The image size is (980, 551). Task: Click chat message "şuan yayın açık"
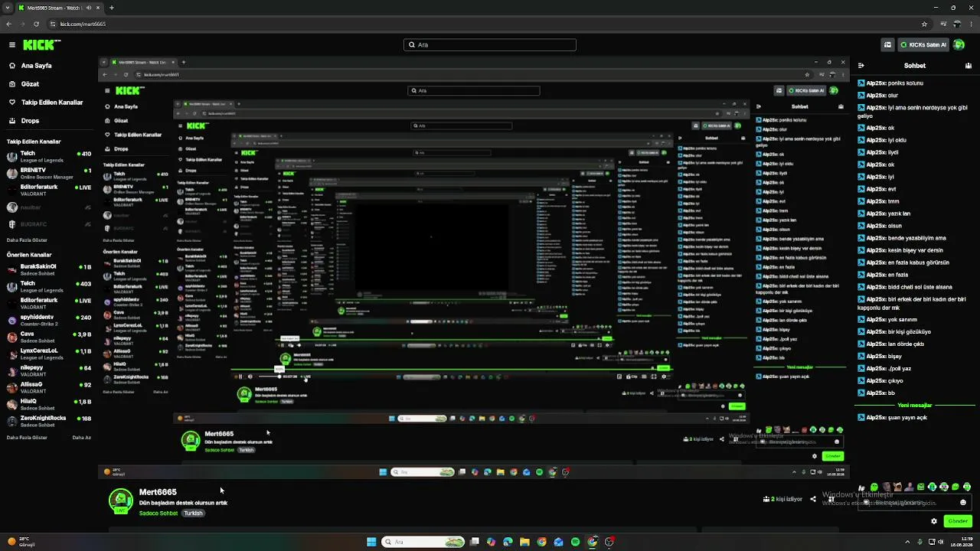coord(907,418)
